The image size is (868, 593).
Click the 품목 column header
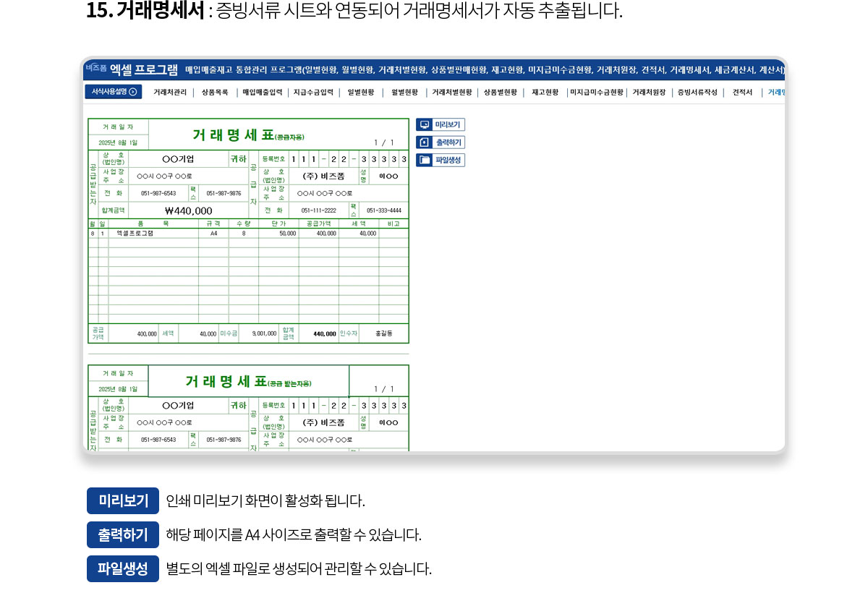[x=153, y=224]
